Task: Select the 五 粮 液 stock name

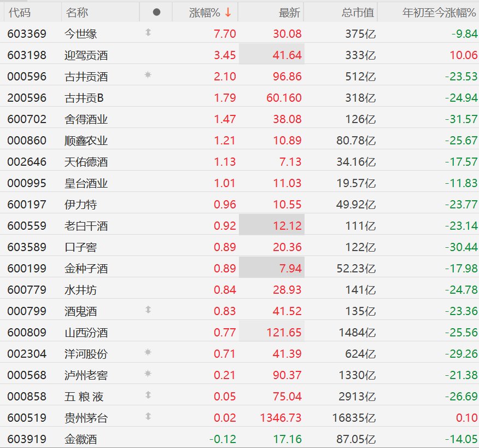Action: [x=84, y=397]
